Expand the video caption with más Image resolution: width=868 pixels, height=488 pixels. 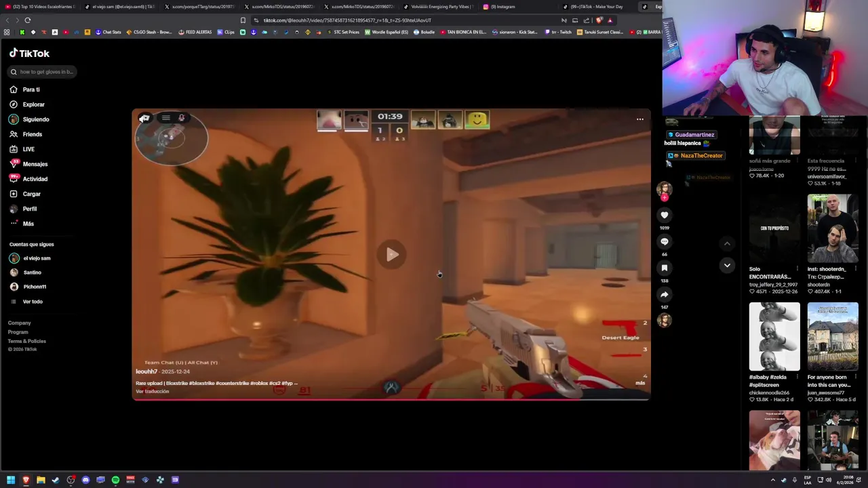pyautogui.click(x=640, y=383)
